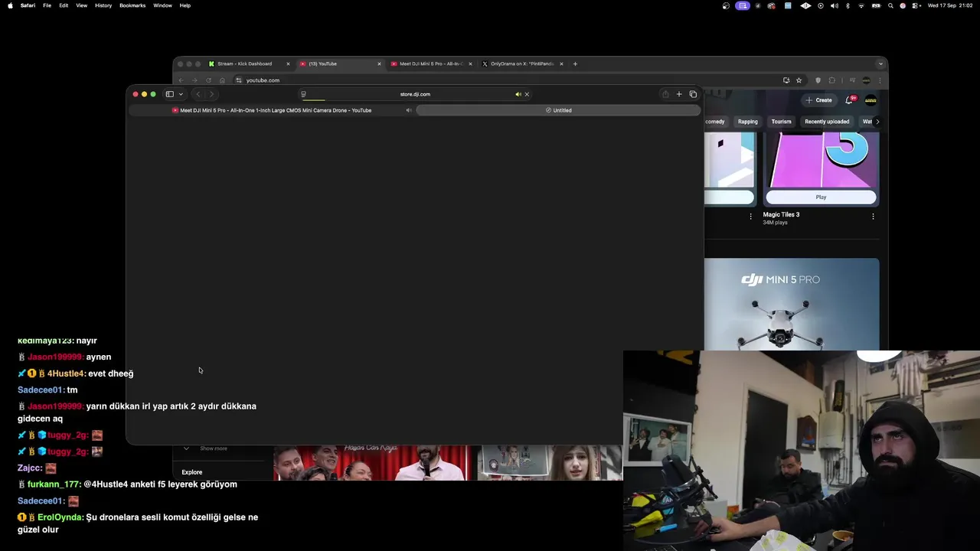This screenshot has width=980, height=551.
Task: Open the screen recording purple menu bar icon
Action: [x=743, y=5]
